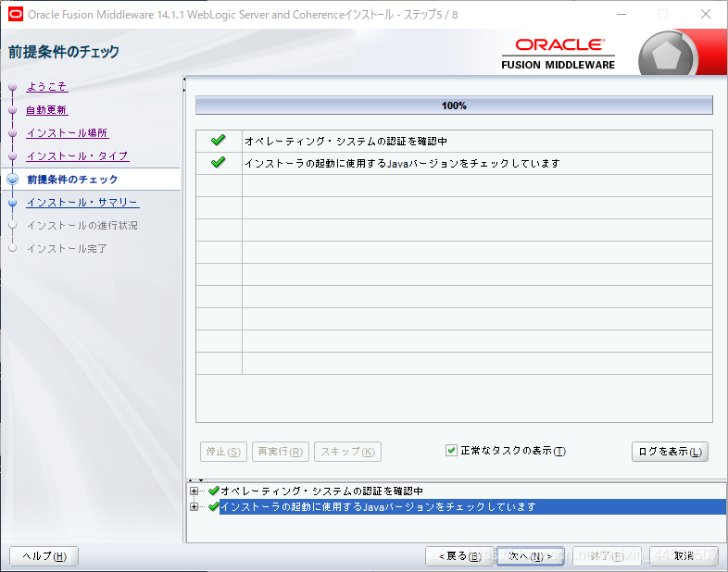Click the スキップ(K) button
The width and height of the screenshot is (728, 572).
pyautogui.click(x=347, y=452)
